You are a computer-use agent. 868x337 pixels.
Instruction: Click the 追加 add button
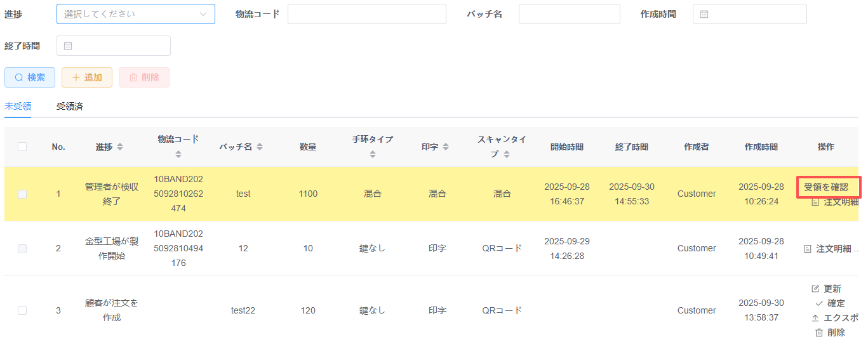point(87,77)
